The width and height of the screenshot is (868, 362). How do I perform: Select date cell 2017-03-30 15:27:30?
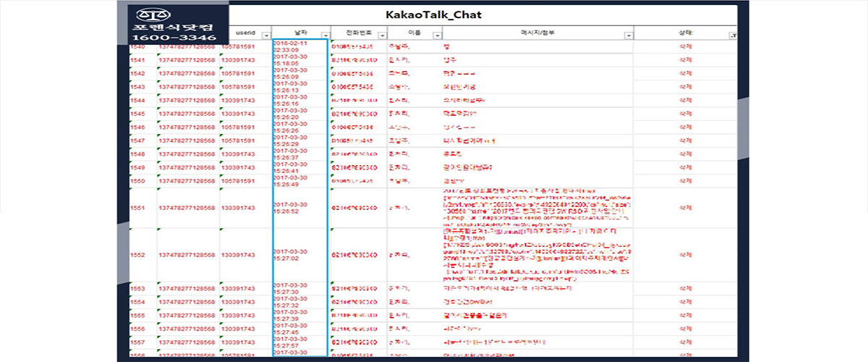300,288
